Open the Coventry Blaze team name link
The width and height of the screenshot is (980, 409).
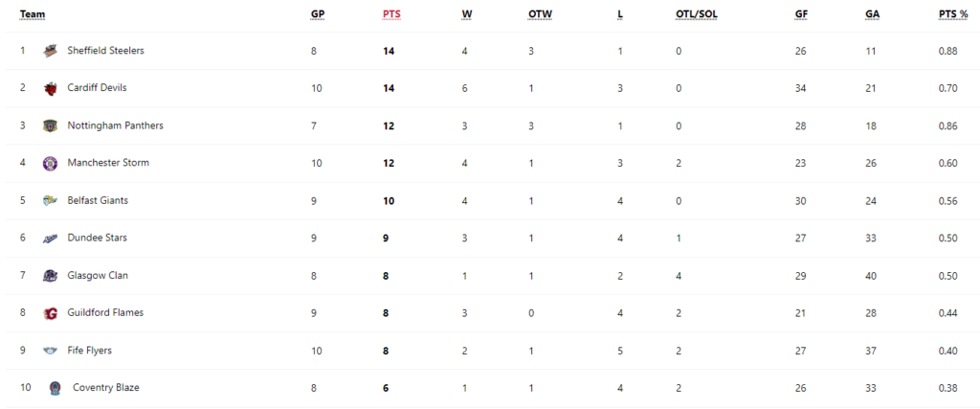click(x=106, y=388)
